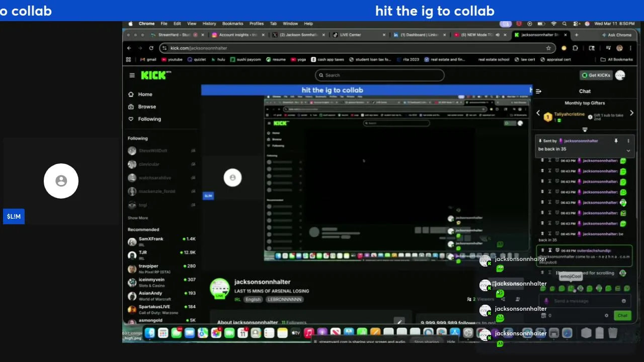644x362 pixels.
Task: Open the Kick profile avatar menu
Action: (x=620, y=75)
